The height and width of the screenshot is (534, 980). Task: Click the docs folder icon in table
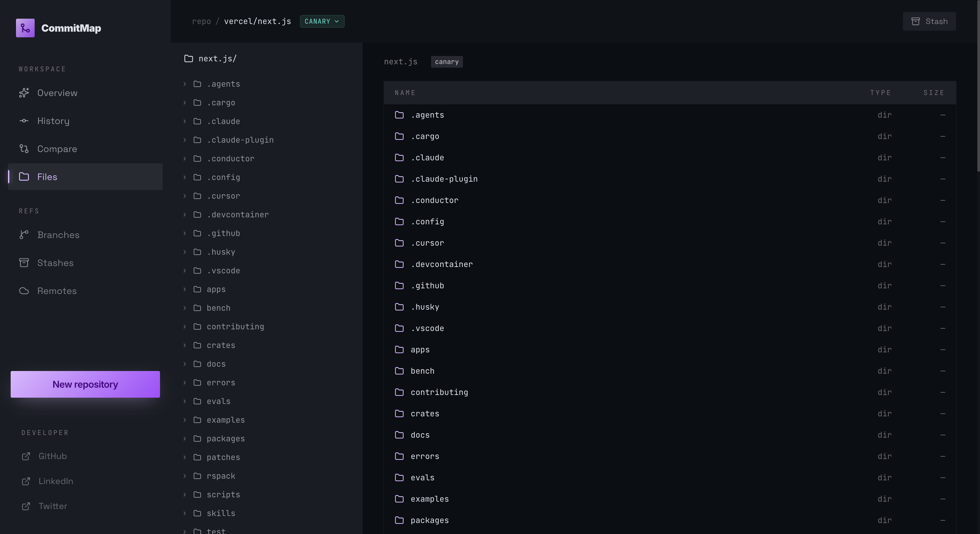[399, 435]
